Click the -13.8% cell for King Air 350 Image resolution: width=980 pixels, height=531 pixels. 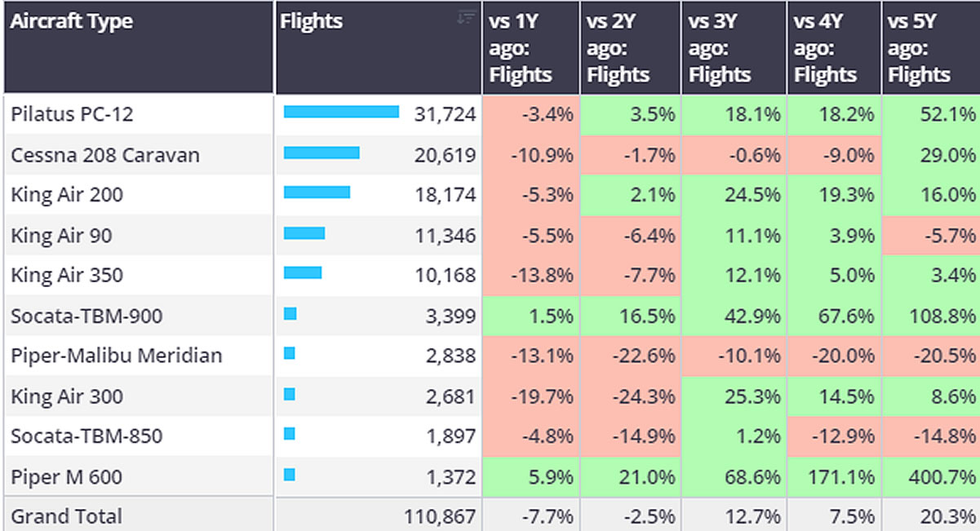(531, 275)
